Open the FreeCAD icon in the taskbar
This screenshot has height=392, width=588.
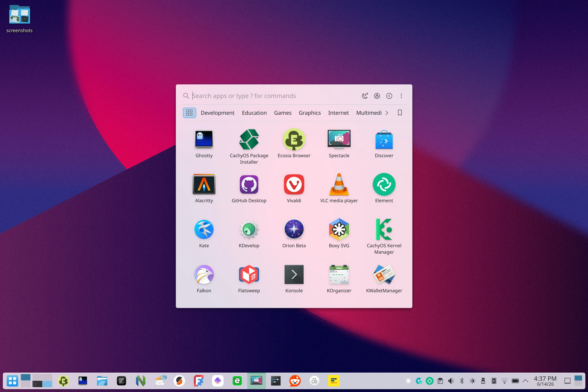pyautogui.click(x=198, y=381)
